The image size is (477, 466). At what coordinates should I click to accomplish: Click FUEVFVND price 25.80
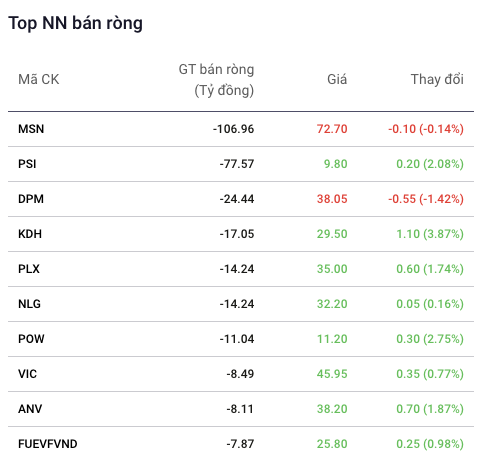click(x=332, y=444)
